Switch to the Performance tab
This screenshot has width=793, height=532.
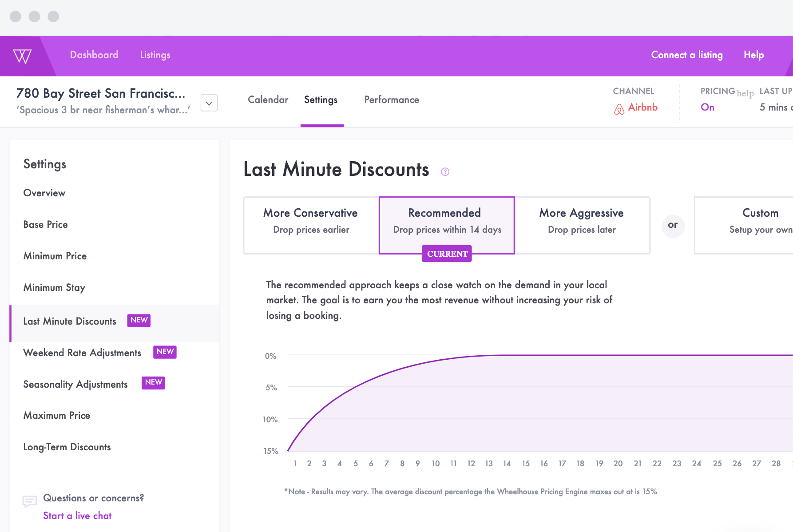coord(392,100)
